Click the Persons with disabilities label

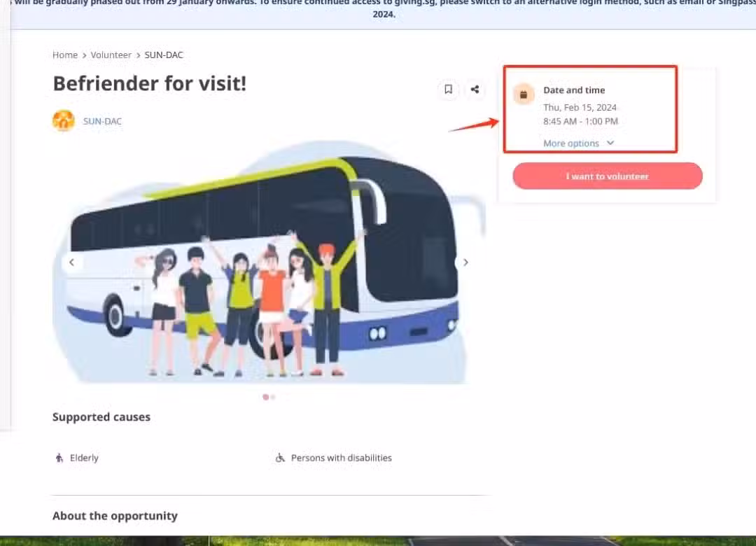pos(342,458)
